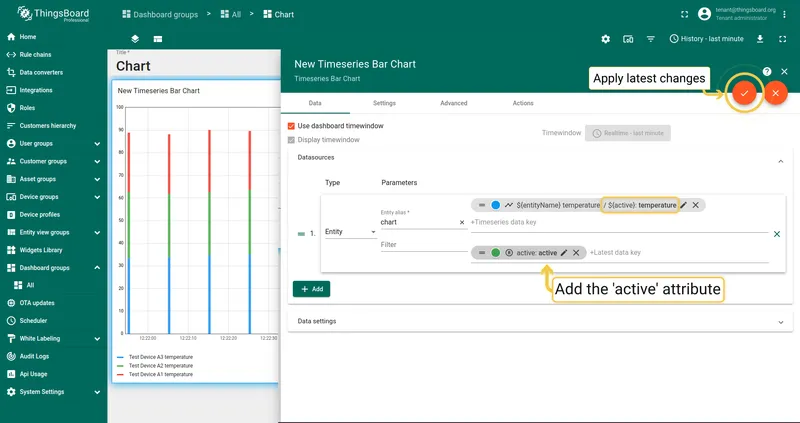This screenshot has width=800, height=423.
Task: Open History - last minute timewindow
Action: [707, 39]
